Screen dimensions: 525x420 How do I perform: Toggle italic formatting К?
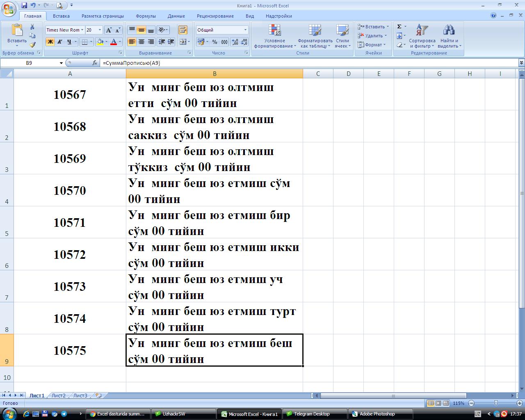tap(59, 42)
